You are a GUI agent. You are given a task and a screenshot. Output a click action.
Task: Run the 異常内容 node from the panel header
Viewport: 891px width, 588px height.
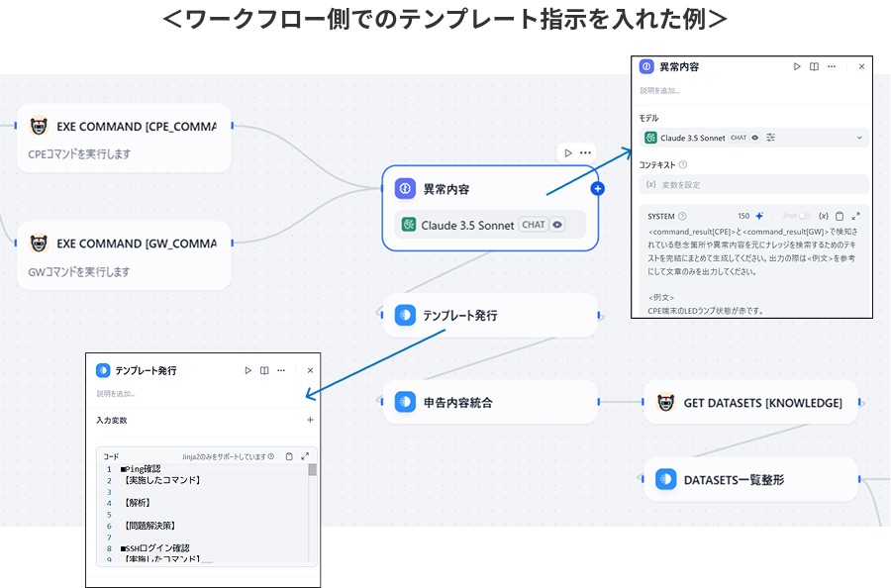pos(797,67)
